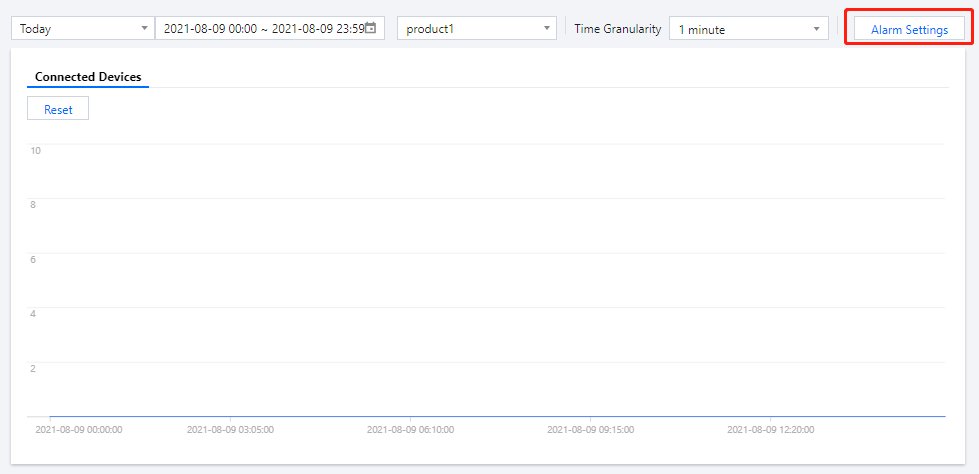
Task: Select the 09:15:00 x-axis time label
Action: coord(590,430)
